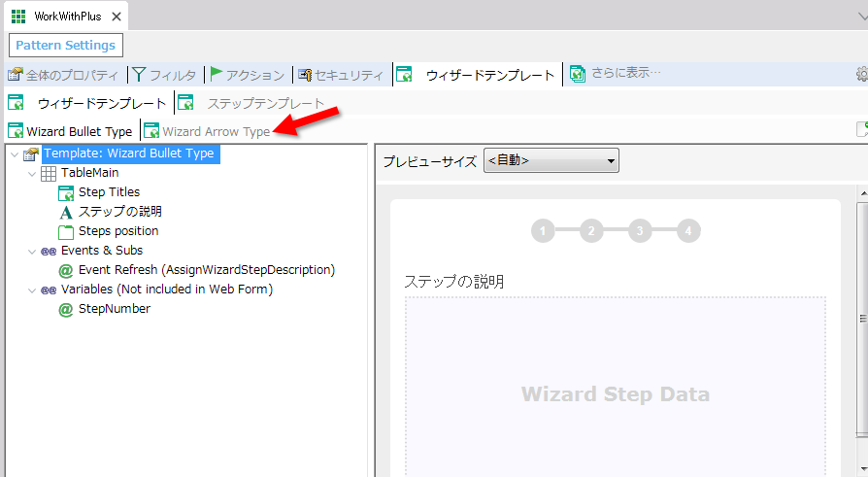
Task: Click the Steps position container icon
Action: point(66,231)
